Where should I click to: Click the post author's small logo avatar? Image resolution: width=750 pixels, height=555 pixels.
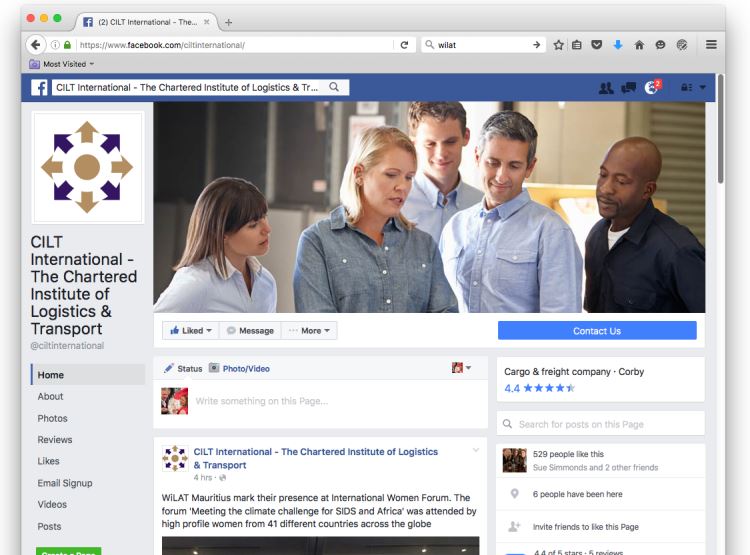pos(175,458)
